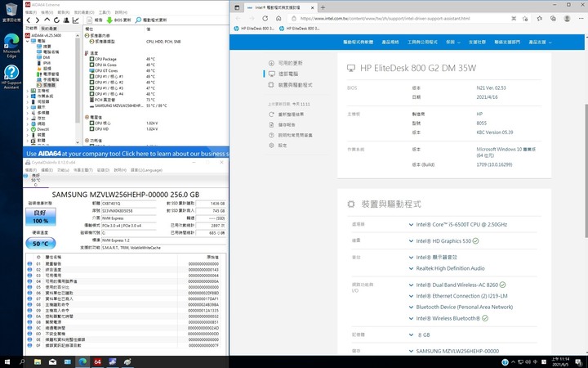Open Windows Start button

(x=7, y=362)
